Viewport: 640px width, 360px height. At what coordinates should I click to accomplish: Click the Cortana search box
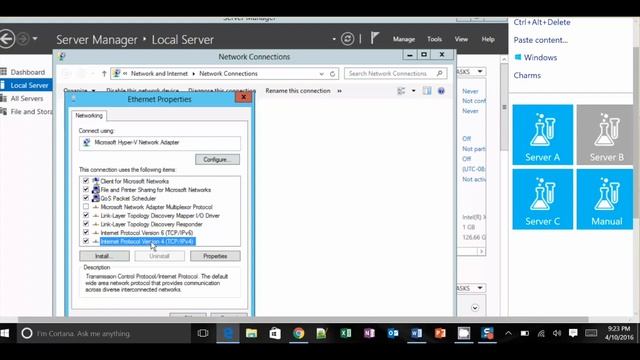point(104,333)
